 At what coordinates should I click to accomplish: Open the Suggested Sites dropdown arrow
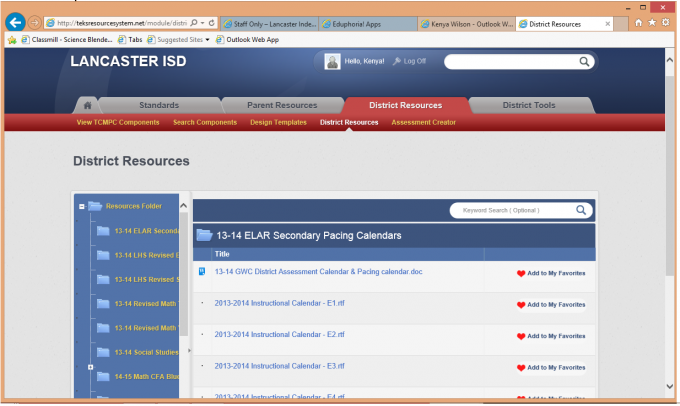click(x=207, y=40)
